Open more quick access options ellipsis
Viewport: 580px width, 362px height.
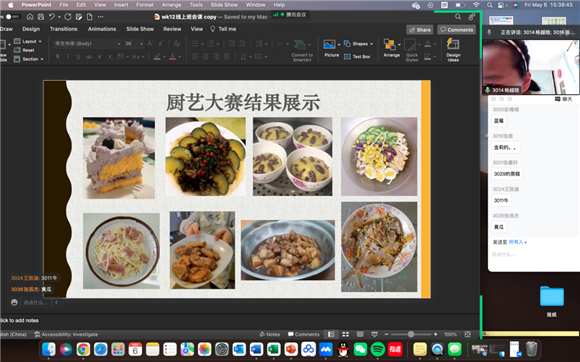[x=101, y=17]
